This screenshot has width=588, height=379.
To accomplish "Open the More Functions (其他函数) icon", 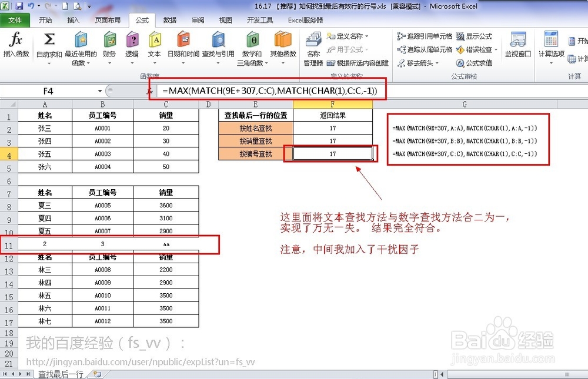I will (283, 40).
